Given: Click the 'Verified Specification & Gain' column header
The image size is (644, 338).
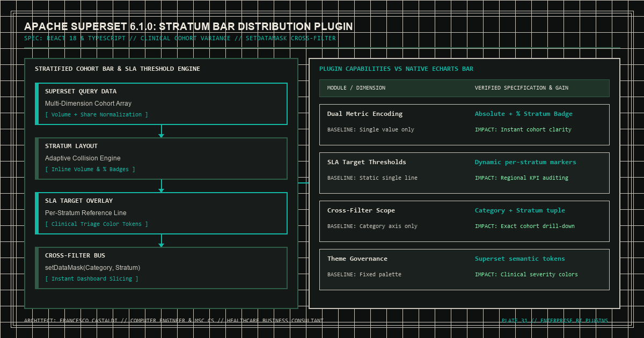Looking at the screenshot, I should click(x=522, y=88).
